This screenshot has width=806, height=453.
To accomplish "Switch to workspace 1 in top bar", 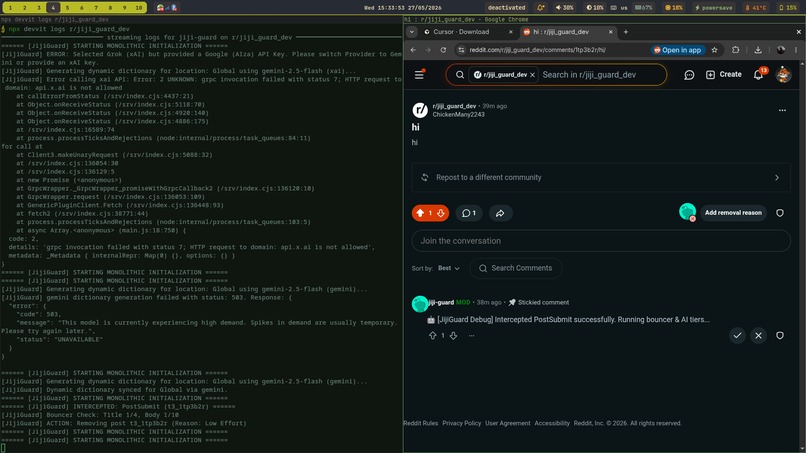I will (10, 8).
